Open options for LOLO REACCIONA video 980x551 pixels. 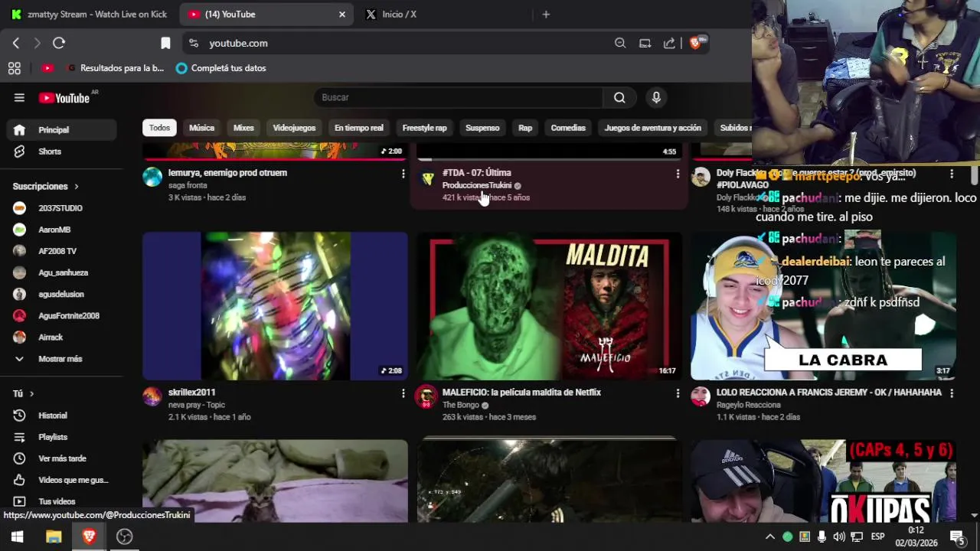(952, 393)
